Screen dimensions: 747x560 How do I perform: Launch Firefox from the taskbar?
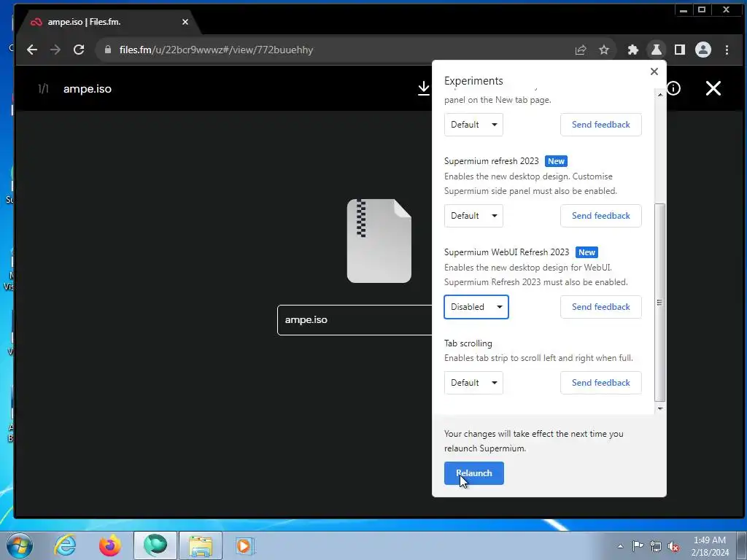coord(110,545)
